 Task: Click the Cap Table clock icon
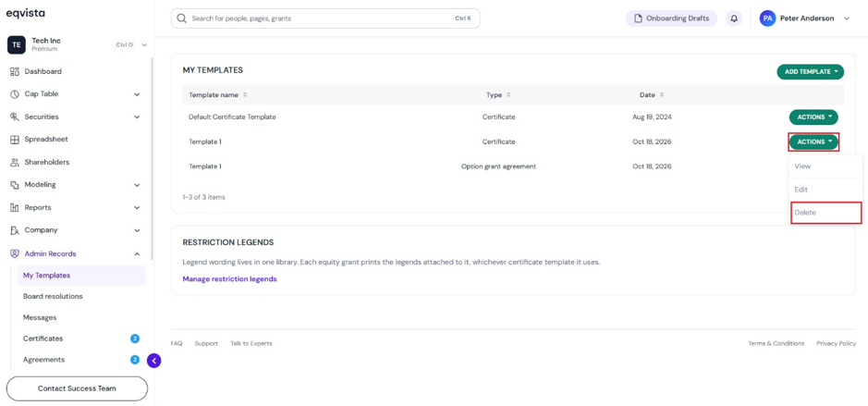(x=15, y=94)
